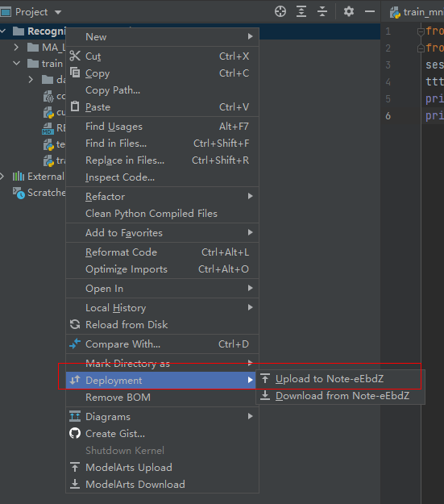Click the ModelArts Upload arrow icon
The image size is (444, 504).
click(75, 467)
